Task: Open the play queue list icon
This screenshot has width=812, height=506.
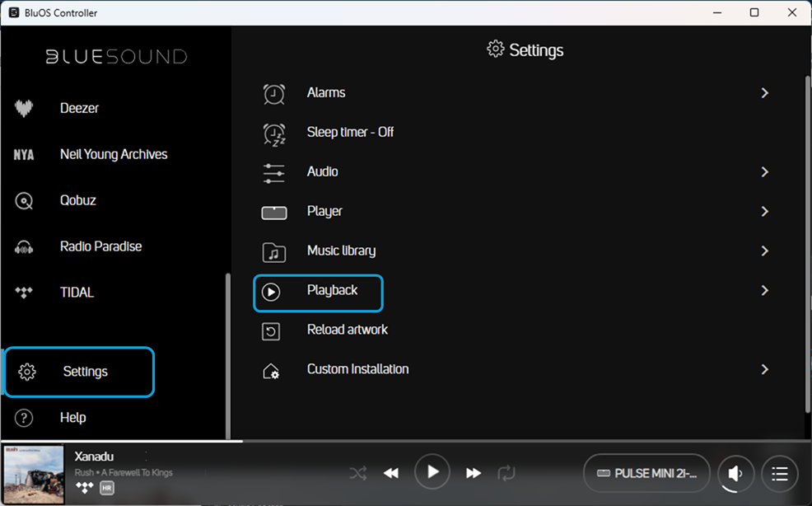Action: pyautogui.click(x=780, y=473)
